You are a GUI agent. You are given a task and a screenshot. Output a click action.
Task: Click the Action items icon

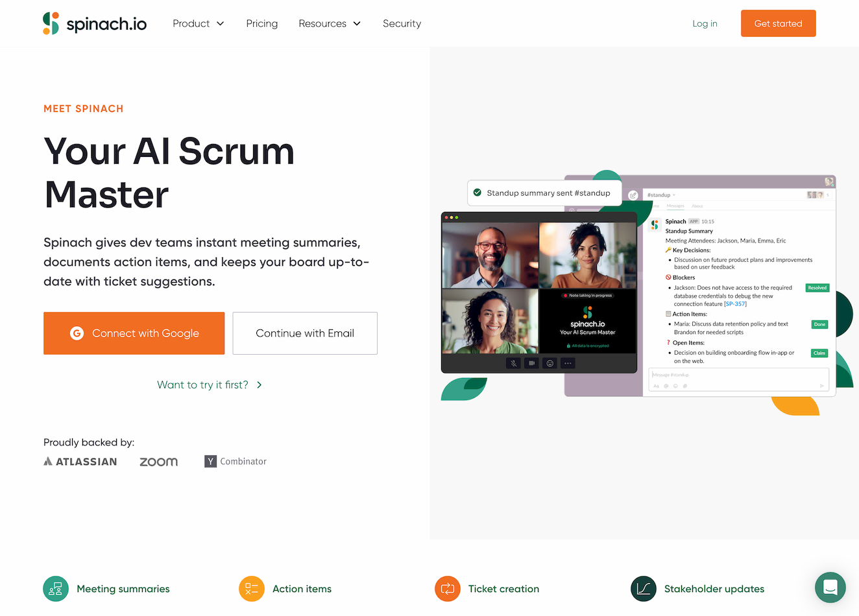(252, 589)
